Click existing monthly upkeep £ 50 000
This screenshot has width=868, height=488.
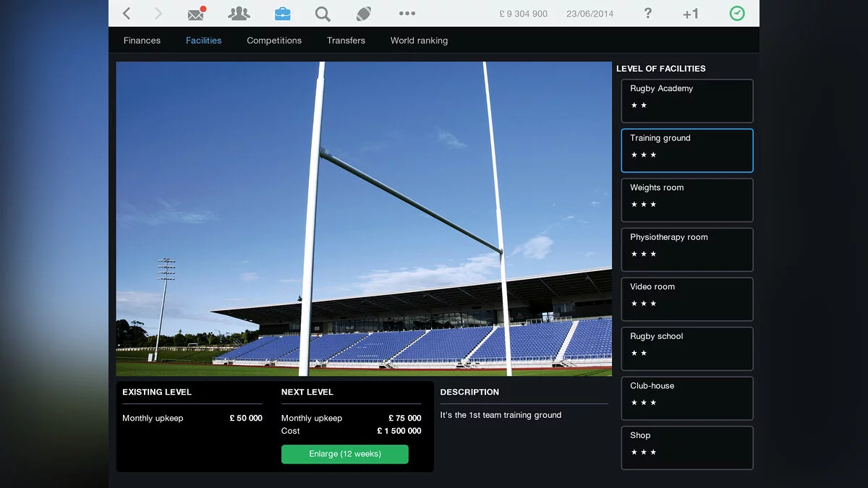click(x=246, y=418)
